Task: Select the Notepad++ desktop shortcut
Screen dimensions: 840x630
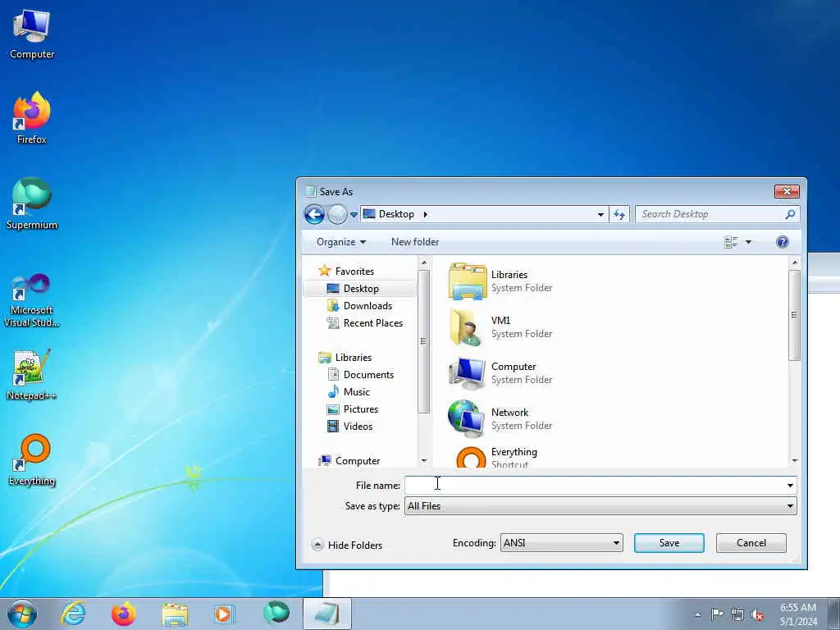Action: 32,375
